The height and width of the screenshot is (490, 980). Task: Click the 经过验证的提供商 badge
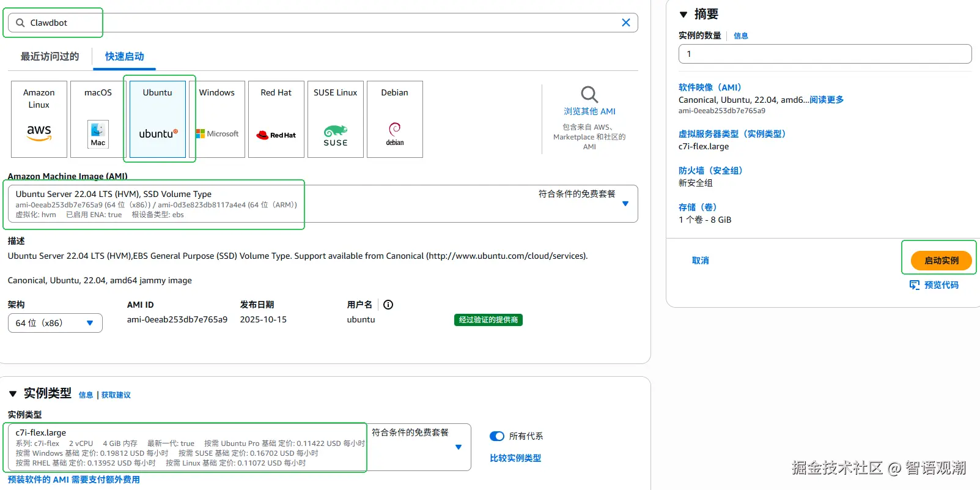[488, 320]
